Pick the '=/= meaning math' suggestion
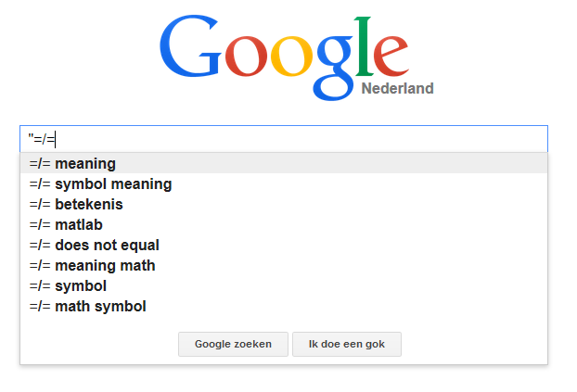 (284, 265)
